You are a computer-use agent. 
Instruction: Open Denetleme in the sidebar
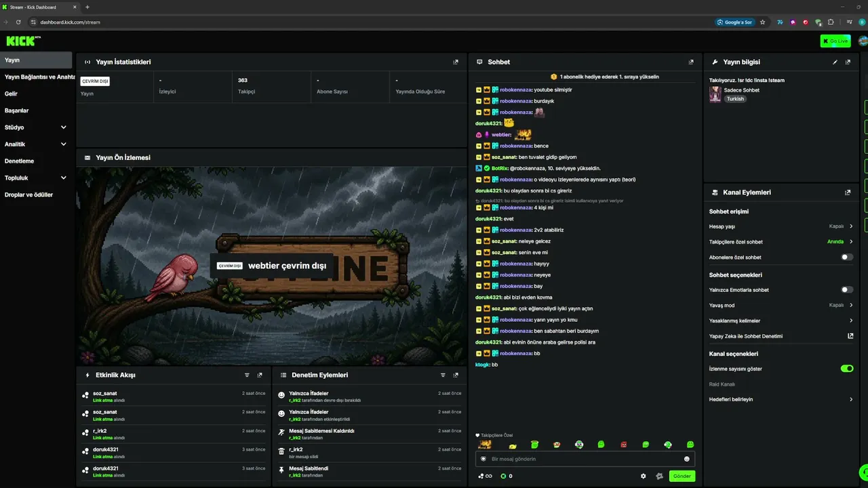36,161
